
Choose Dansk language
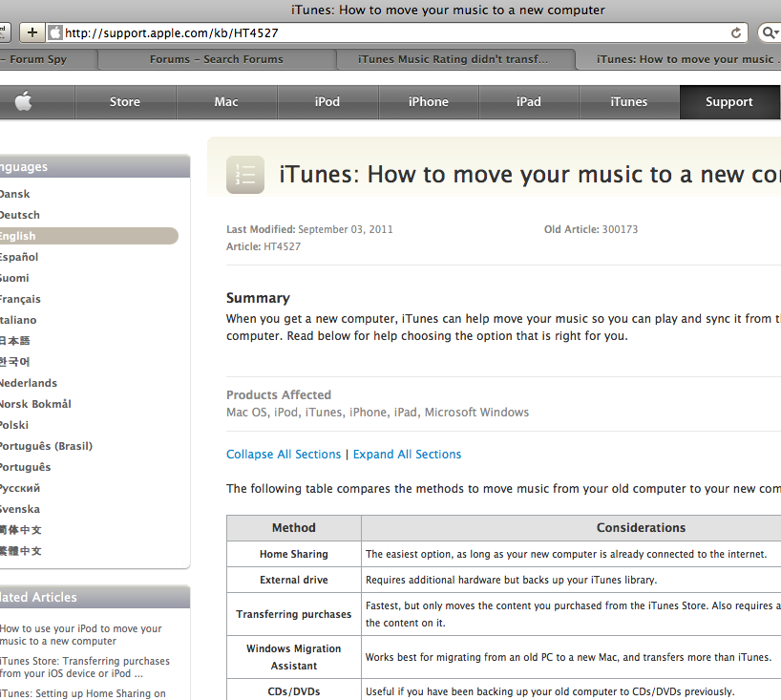[x=14, y=194]
